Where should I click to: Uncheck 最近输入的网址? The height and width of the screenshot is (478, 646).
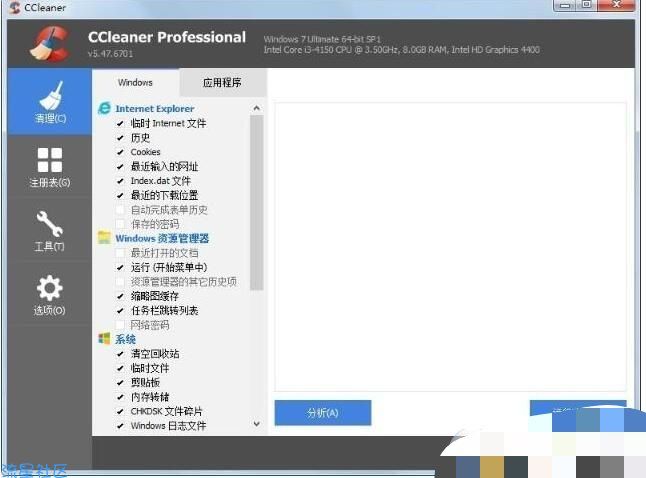click(120, 166)
